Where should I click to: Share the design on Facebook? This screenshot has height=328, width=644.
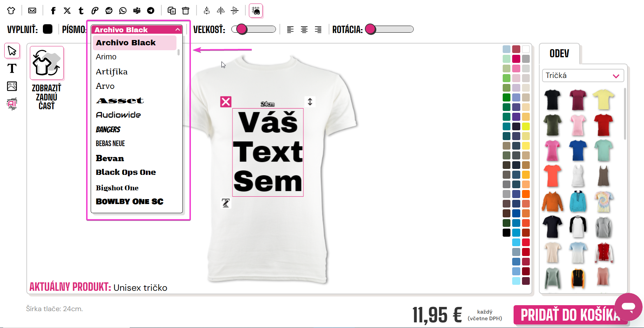[x=53, y=11]
